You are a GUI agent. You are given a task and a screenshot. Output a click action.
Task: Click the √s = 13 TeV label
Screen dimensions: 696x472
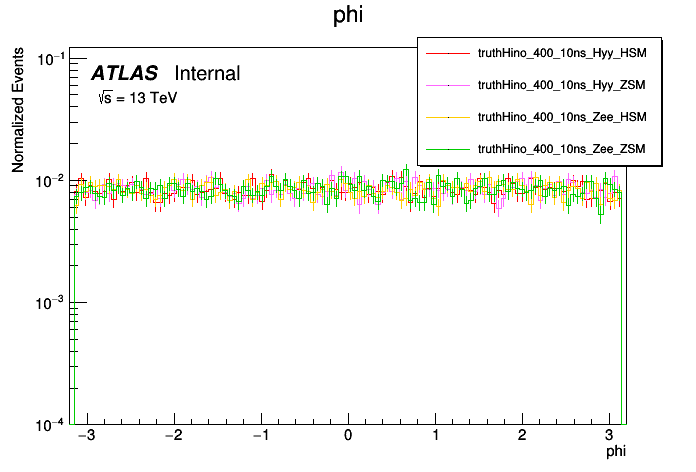point(136,98)
